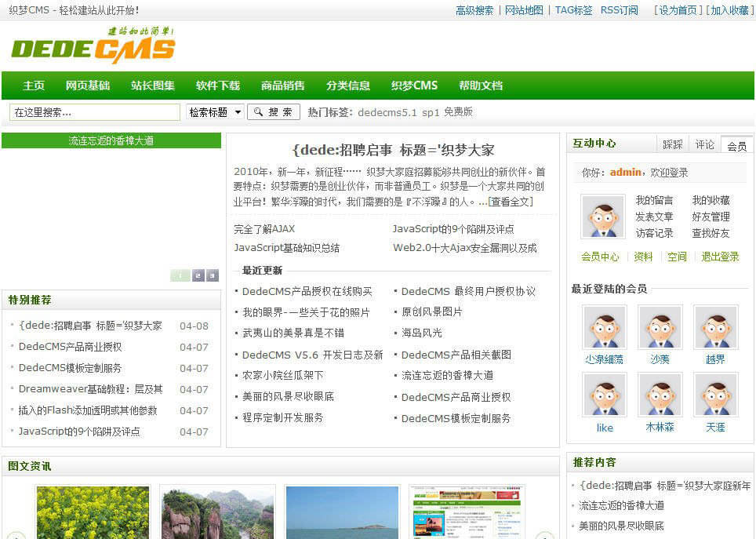Open the 商品销售 nav menu
Viewport: 756px width, 539px height.
283,86
